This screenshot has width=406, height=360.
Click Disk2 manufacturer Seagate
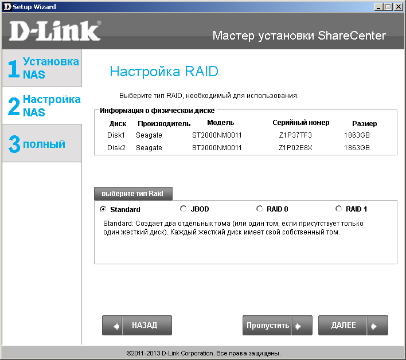(x=149, y=148)
